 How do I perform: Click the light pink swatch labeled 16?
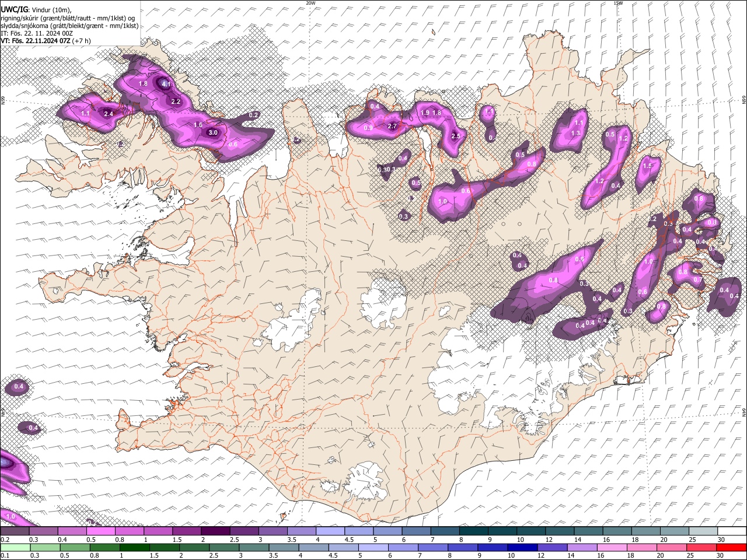613,548
